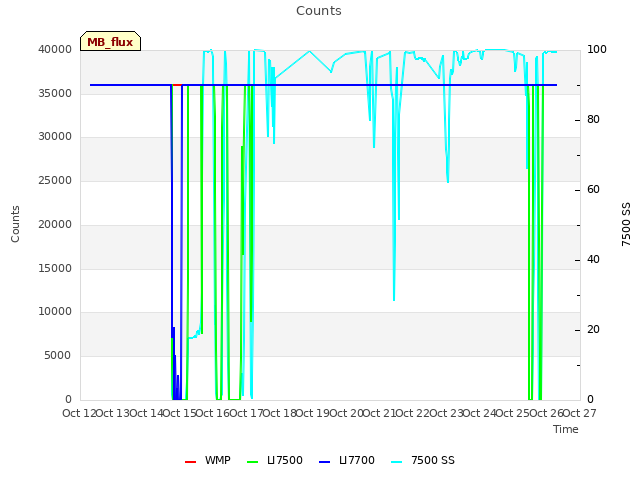Toggle the LI7700 legend entry

(x=347, y=460)
